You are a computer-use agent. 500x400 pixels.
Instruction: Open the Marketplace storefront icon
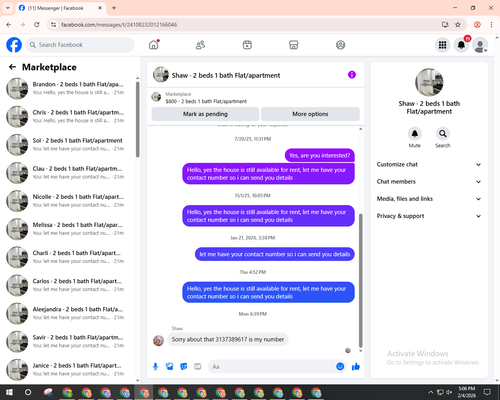point(294,45)
